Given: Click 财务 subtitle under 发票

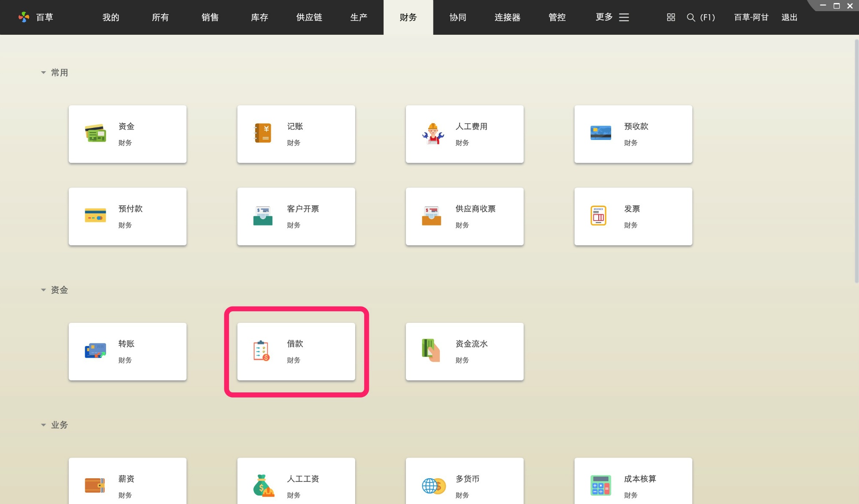Looking at the screenshot, I should click(x=631, y=225).
